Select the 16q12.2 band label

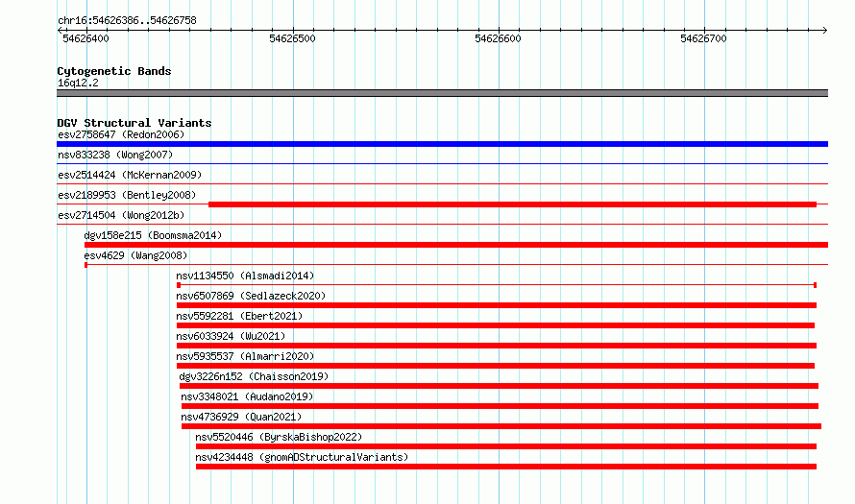click(78, 83)
